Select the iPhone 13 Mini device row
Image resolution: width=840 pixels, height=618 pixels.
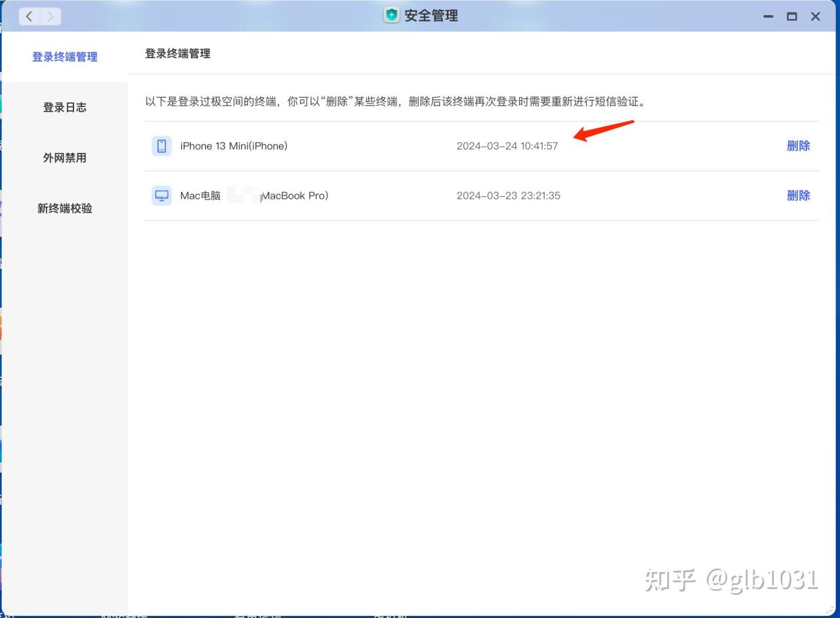(234, 146)
